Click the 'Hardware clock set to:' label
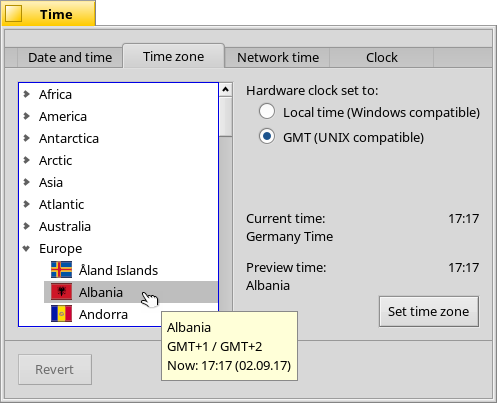The width and height of the screenshot is (497, 403). [312, 91]
